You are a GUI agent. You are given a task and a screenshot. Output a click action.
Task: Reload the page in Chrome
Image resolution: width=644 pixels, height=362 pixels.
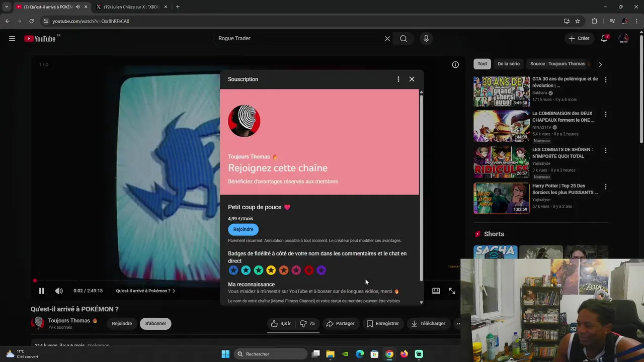31,21
